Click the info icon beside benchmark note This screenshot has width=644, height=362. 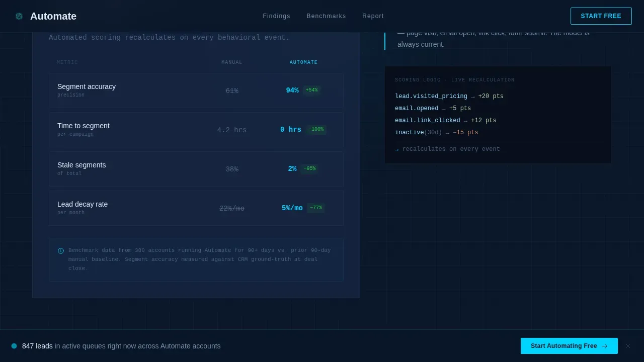click(61, 251)
